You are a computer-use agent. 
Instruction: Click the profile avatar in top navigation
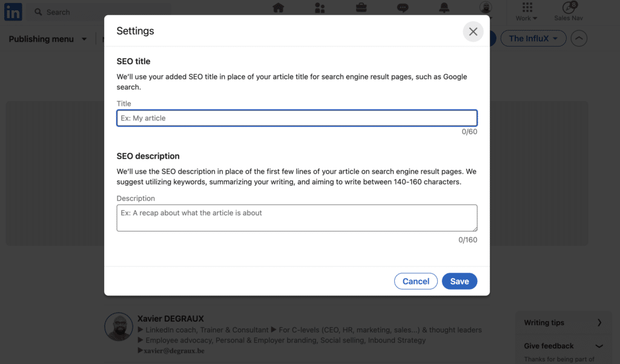click(x=486, y=8)
